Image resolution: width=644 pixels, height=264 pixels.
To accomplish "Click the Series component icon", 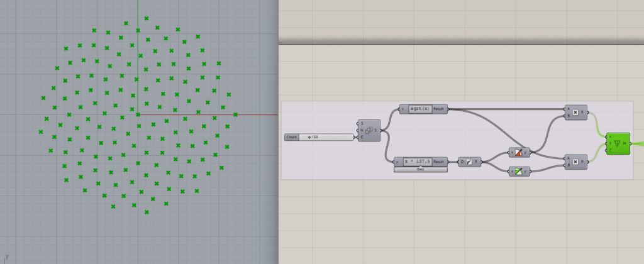I will tap(369, 131).
